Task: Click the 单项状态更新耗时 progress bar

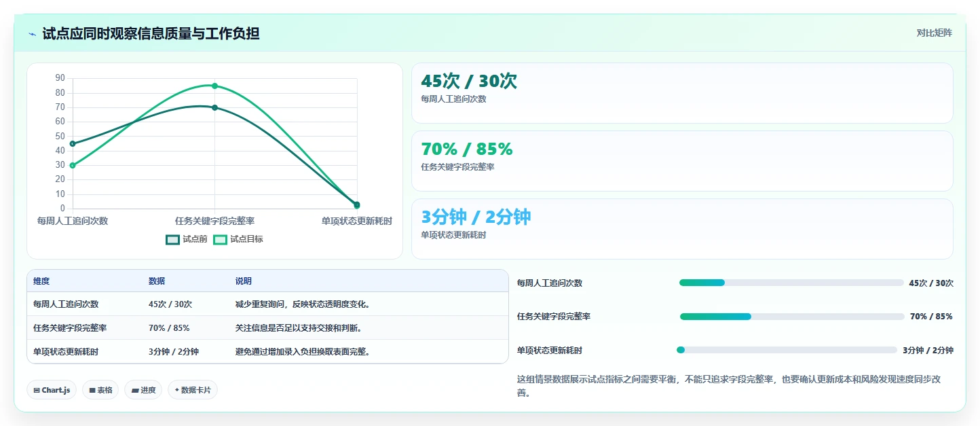Action: [x=787, y=350]
